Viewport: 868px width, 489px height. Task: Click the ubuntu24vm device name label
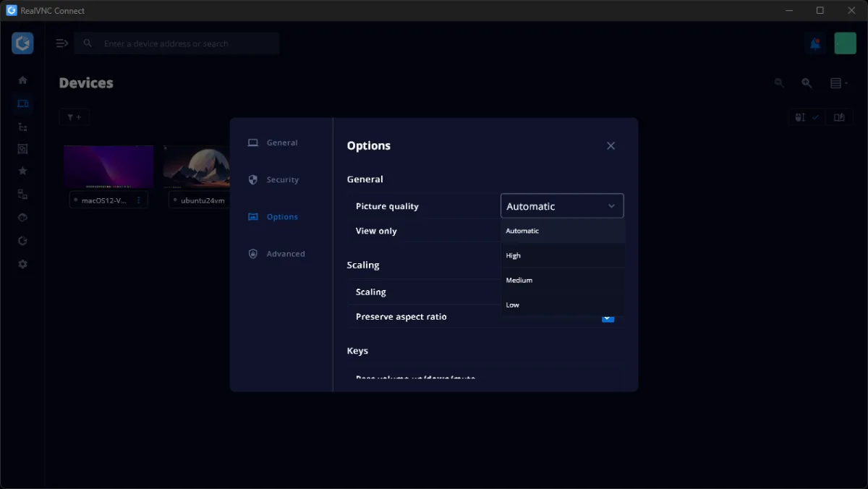pos(203,200)
